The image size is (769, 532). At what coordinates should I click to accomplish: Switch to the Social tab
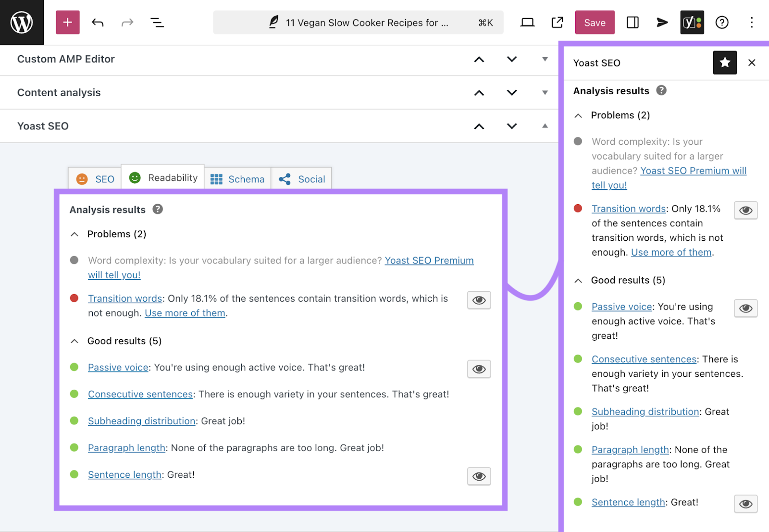[302, 178]
